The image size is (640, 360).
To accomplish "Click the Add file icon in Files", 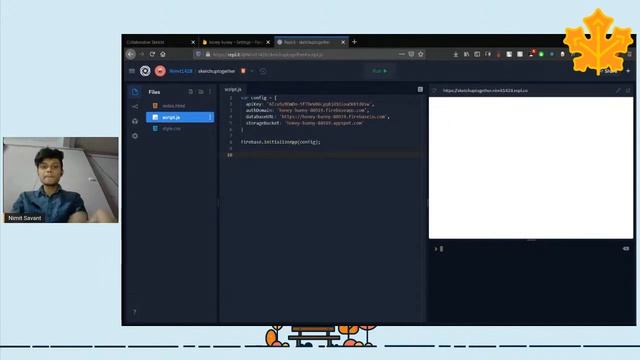I will (x=191, y=92).
